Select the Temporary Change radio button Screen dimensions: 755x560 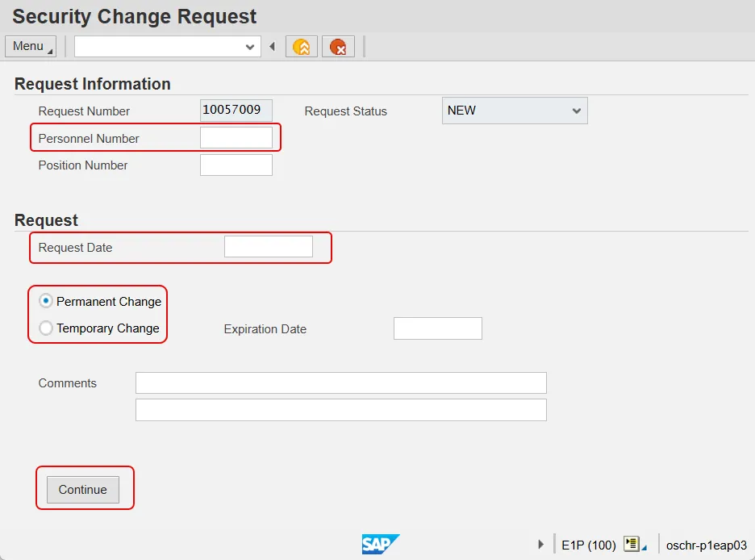coord(47,328)
